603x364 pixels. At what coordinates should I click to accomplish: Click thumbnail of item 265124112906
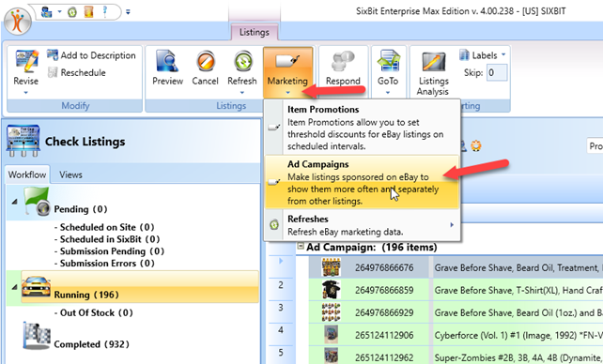(x=332, y=335)
